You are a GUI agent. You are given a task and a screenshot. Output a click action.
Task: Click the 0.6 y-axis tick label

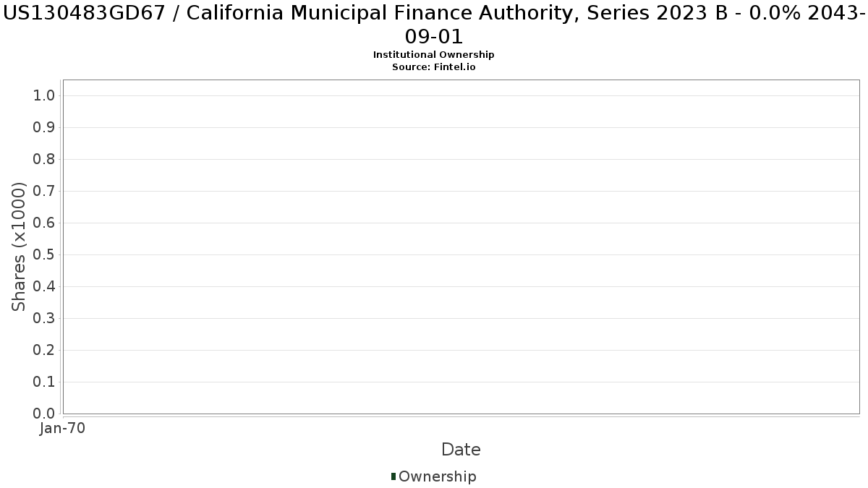pyautogui.click(x=44, y=223)
